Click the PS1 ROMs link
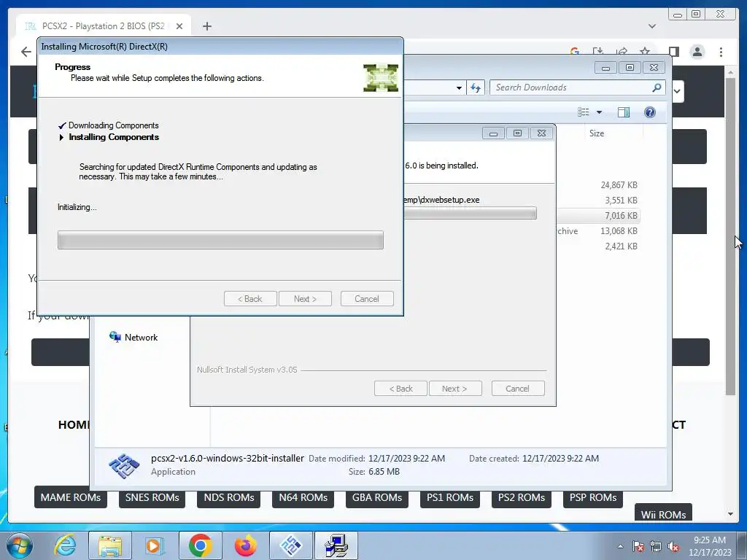 click(449, 497)
